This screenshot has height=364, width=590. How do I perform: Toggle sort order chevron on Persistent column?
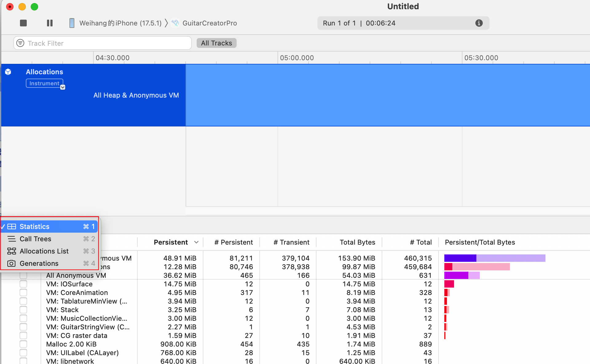196,242
